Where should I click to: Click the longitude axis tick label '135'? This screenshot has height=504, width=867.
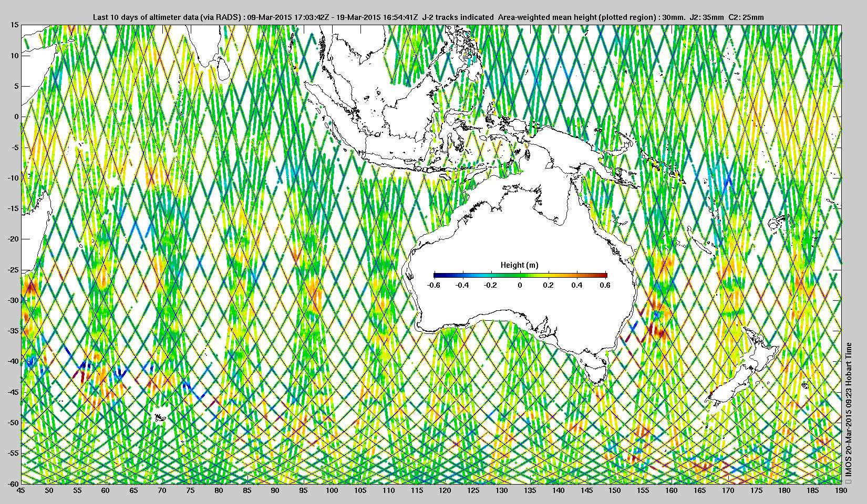[530, 490]
